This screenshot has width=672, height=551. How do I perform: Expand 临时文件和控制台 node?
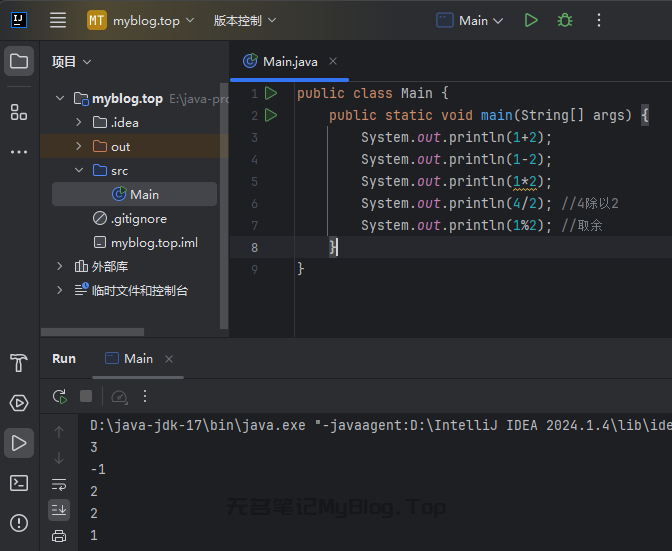[60, 290]
